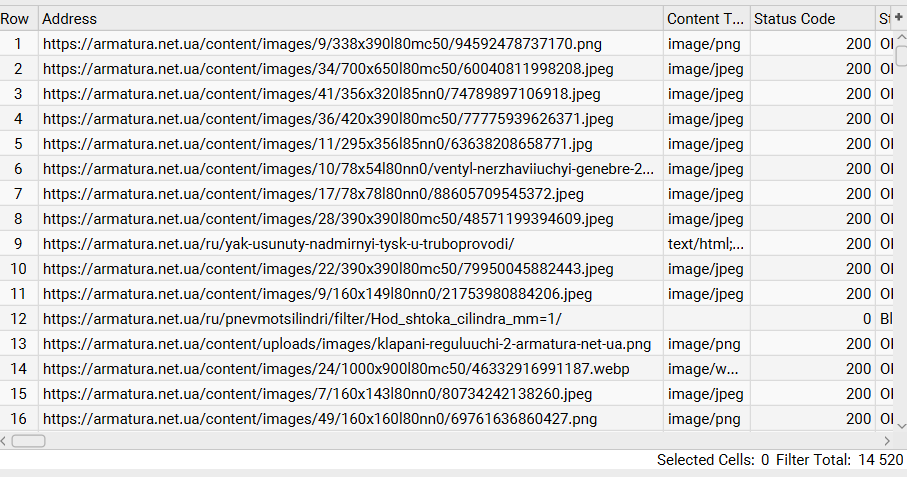Select the 46332916991187.webp address
Screen dimensions: 907x477
tap(336, 369)
